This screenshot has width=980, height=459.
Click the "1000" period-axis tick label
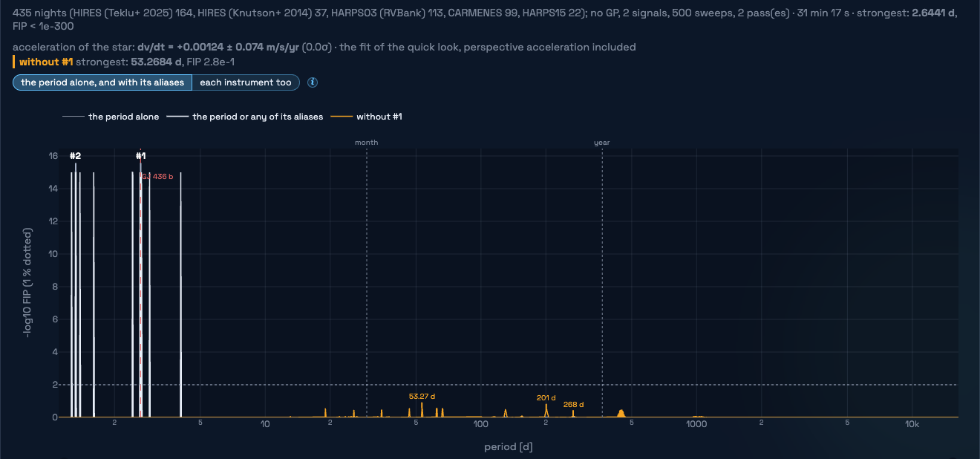click(696, 424)
